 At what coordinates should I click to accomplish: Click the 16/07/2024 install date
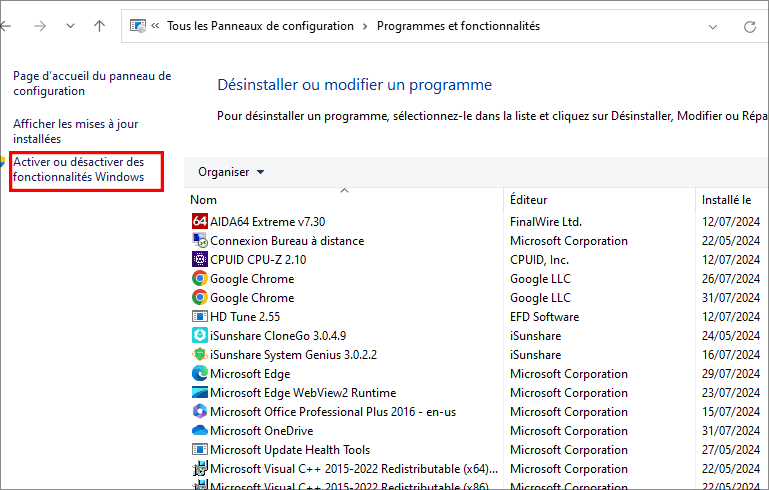(731, 355)
